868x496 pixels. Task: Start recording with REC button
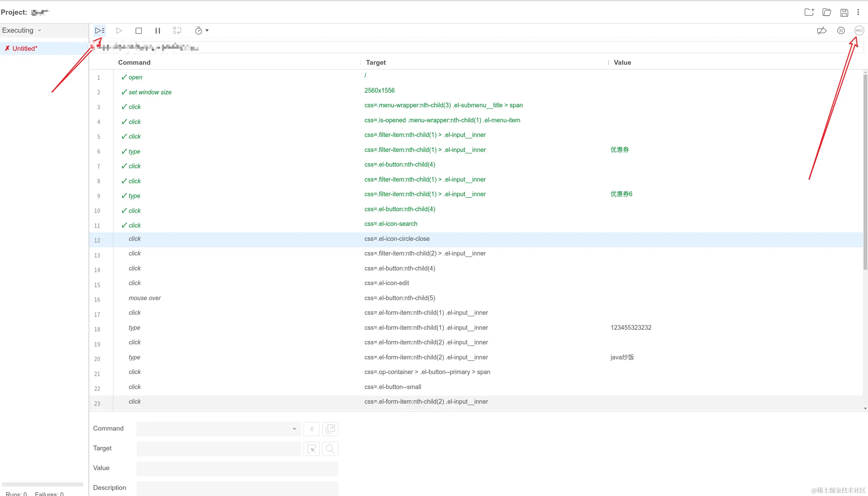tap(859, 31)
